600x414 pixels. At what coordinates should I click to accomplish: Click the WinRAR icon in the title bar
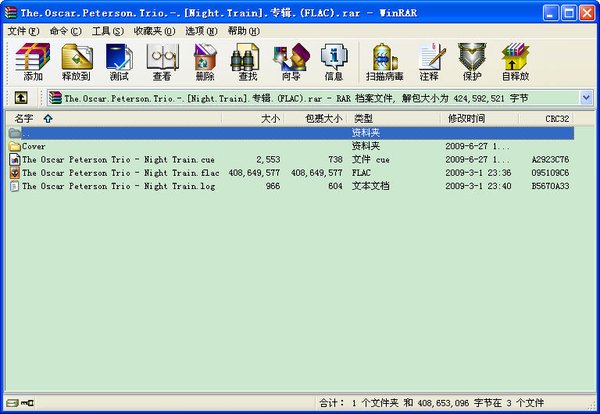pos(11,13)
